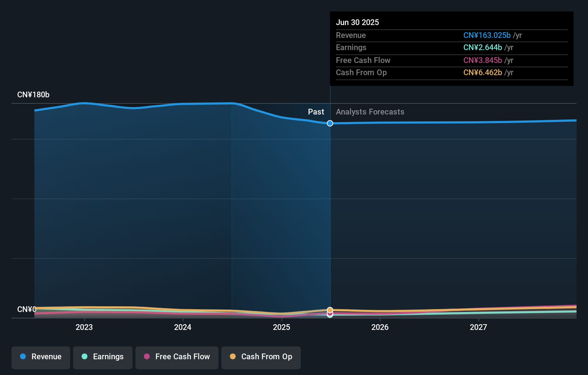The image size is (588, 375).
Task: Click the teal Earnings legend dot
Action: pos(85,356)
